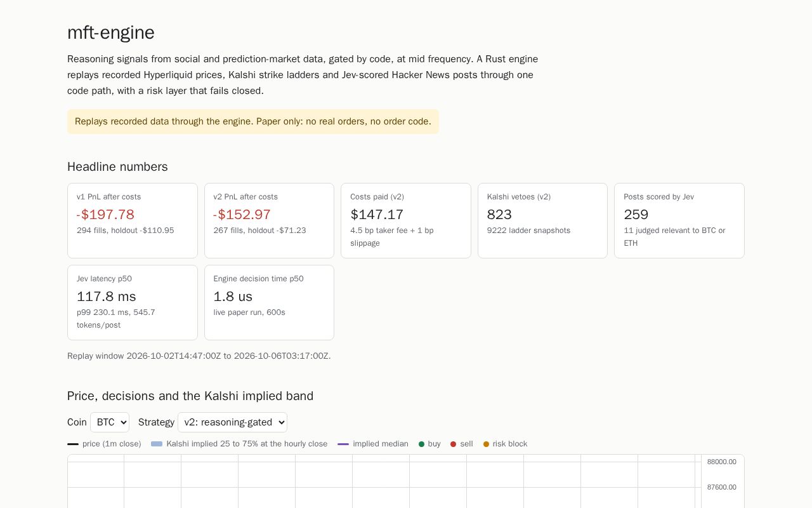Image resolution: width=812 pixels, height=508 pixels.
Task: Click '267 fills, holdout -$71.23' text
Action: pos(260,231)
